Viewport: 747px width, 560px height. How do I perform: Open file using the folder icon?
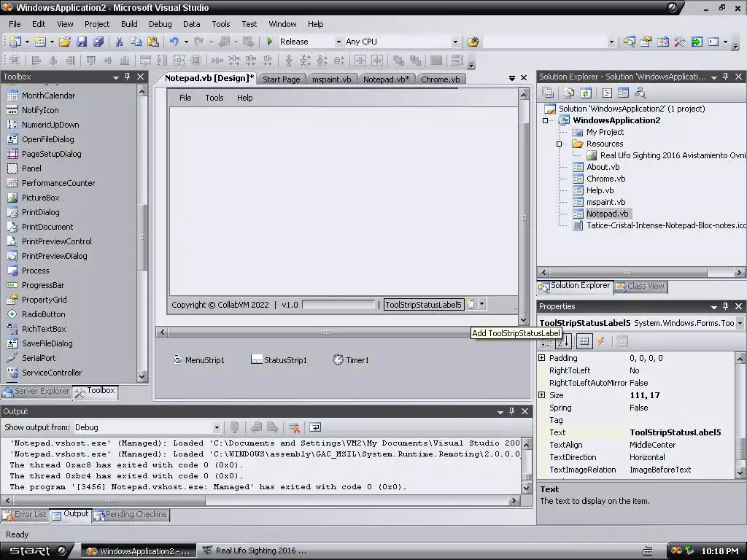[x=65, y=42]
